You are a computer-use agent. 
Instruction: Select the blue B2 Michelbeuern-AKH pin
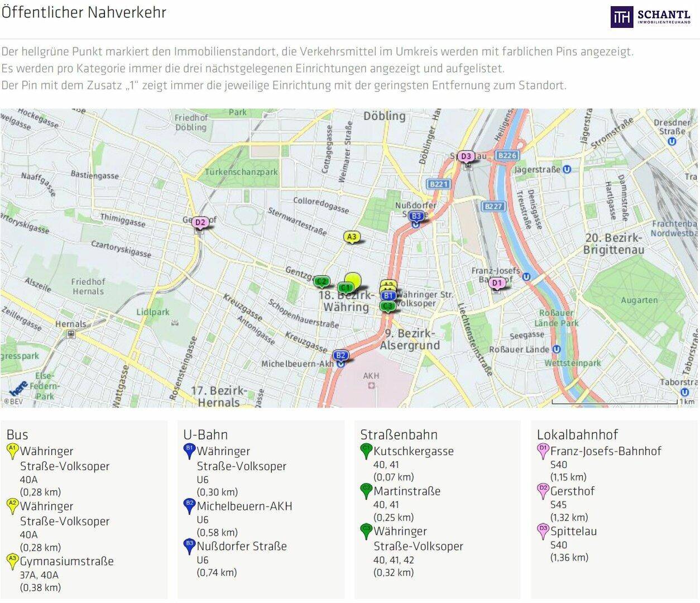[341, 355]
